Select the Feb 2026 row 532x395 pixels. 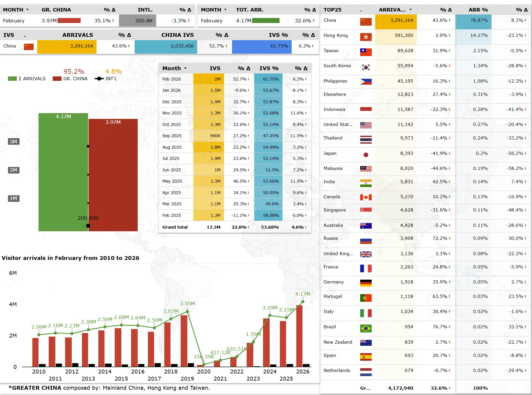pyautogui.click(x=235, y=79)
